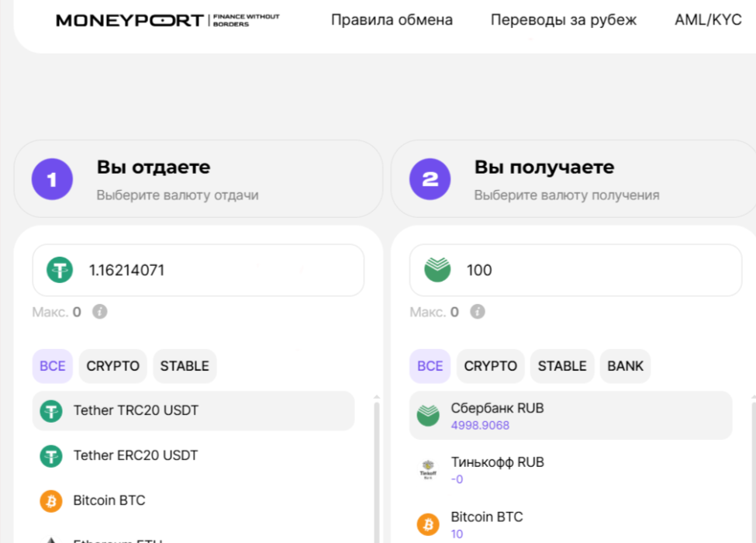Open Правила обмена page
This screenshot has width=756, height=543.
392,19
